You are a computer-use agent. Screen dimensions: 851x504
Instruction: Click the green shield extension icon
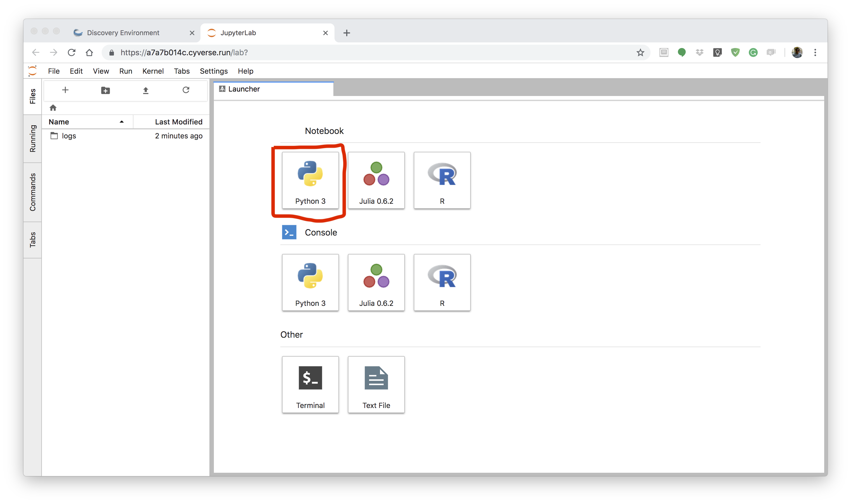point(735,52)
